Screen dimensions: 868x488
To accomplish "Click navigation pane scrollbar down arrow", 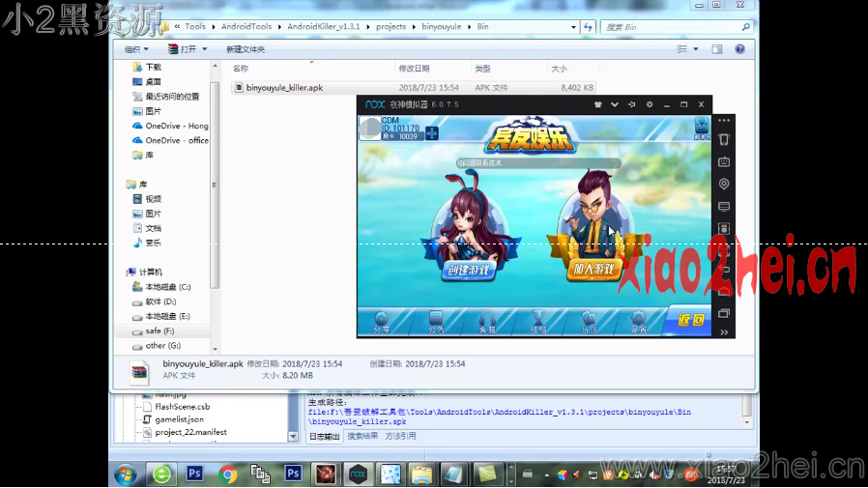I will coord(216,349).
